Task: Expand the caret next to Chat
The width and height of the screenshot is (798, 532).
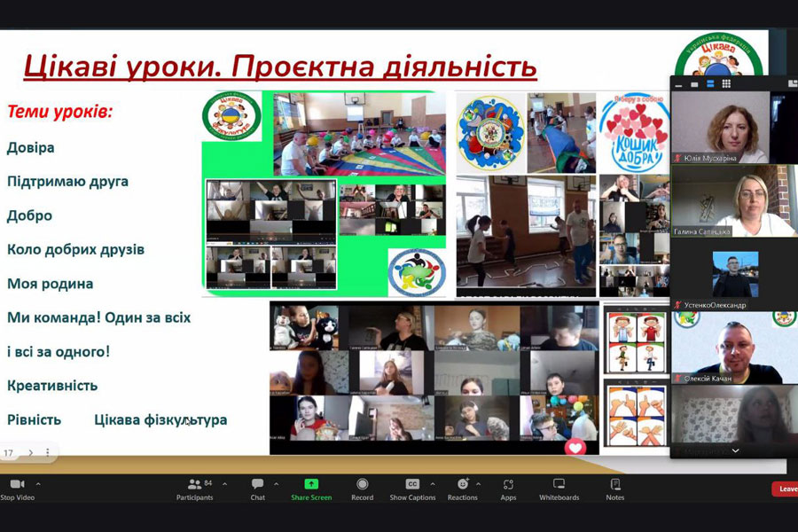Action: tap(277, 484)
